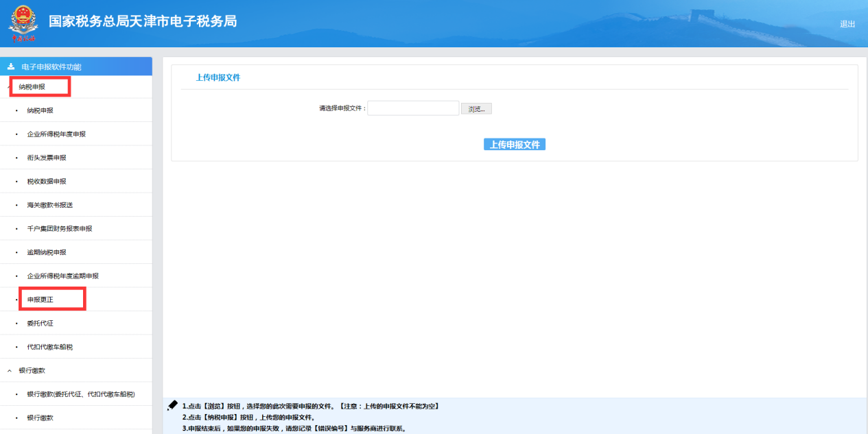This screenshot has height=434, width=868.
Task: Click the 国家税务总局天津市电子税务局 title
Action: pos(143,22)
